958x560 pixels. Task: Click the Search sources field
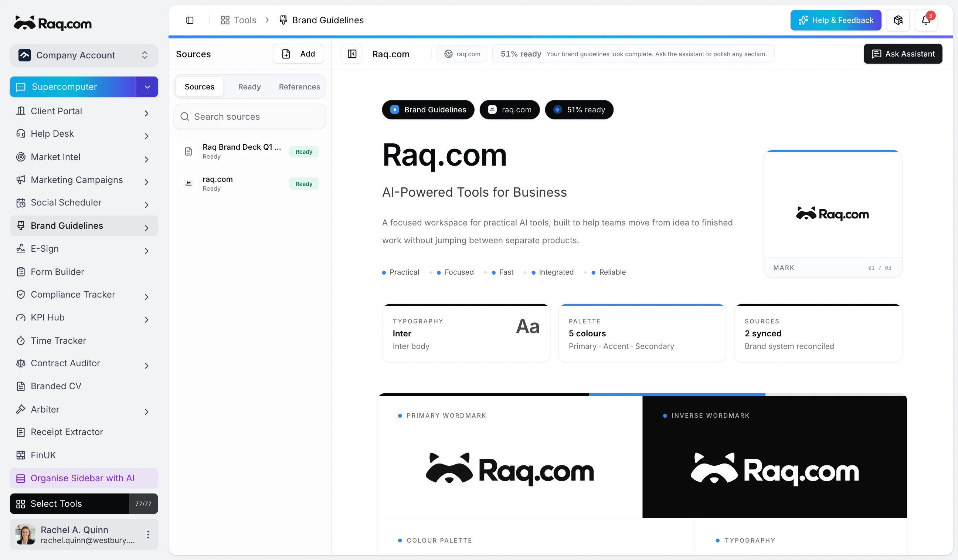pos(249,117)
